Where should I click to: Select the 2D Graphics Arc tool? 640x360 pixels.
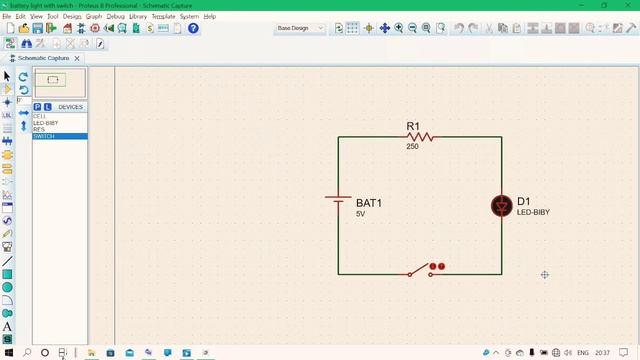[7, 300]
